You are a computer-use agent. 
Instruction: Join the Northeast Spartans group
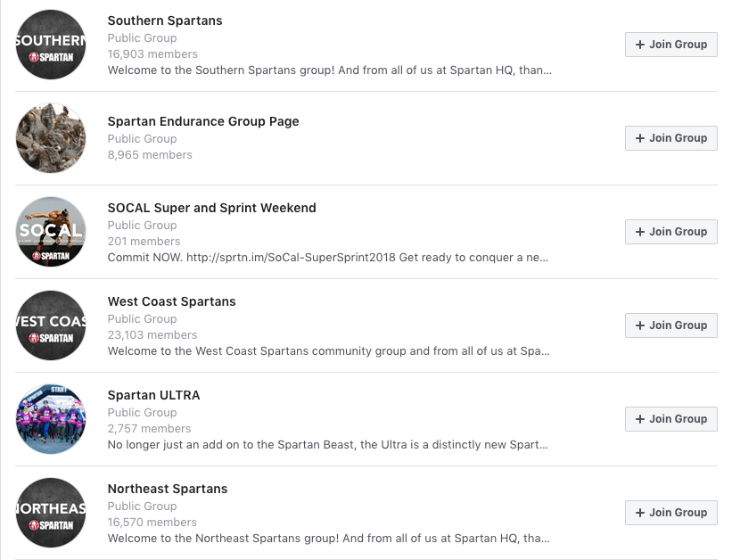point(670,513)
